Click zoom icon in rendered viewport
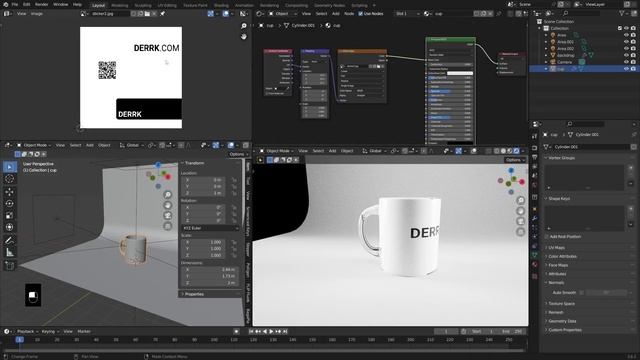Viewport: 640px width, 360px height. pos(521,200)
